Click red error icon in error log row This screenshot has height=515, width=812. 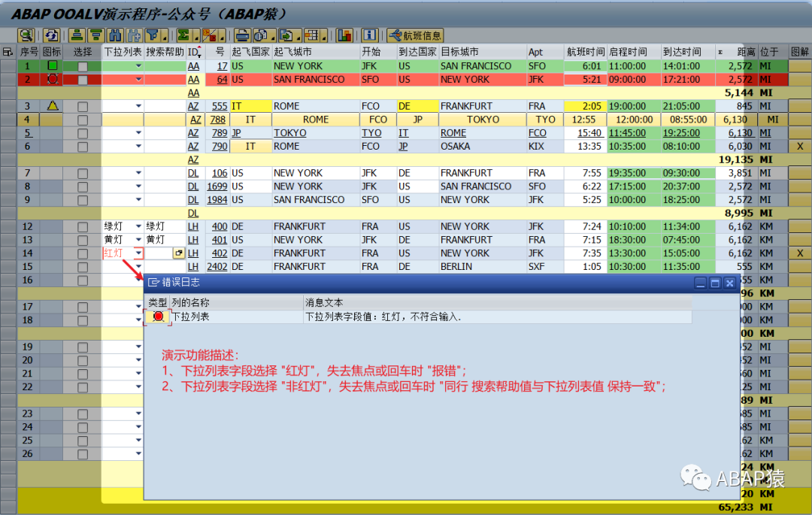point(159,317)
